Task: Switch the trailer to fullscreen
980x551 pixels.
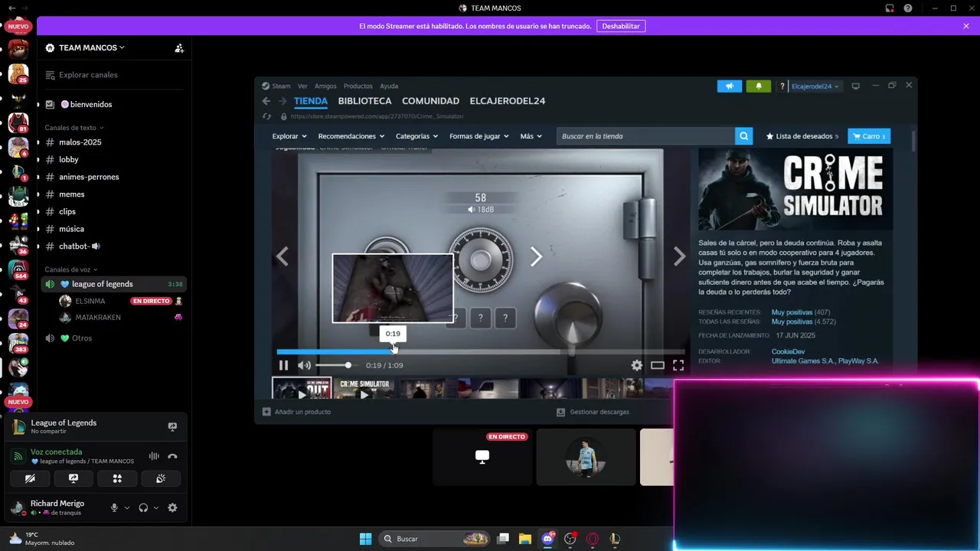Action: pyautogui.click(x=678, y=365)
